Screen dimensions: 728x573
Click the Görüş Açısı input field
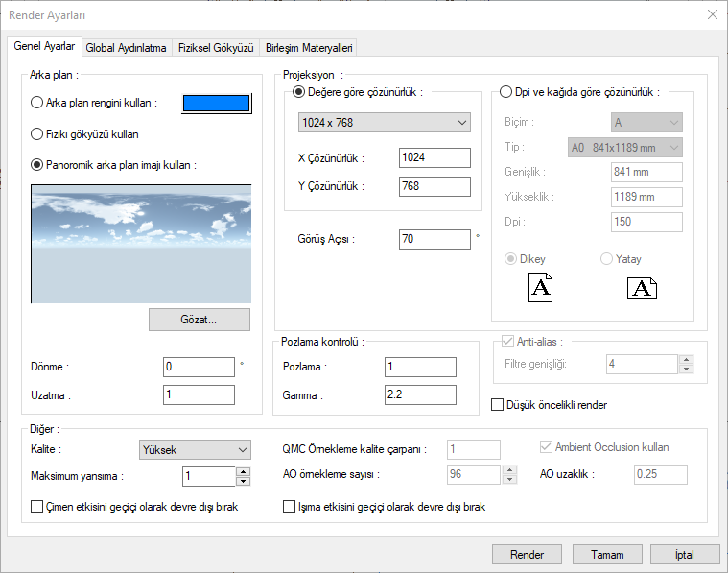click(x=434, y=238)
